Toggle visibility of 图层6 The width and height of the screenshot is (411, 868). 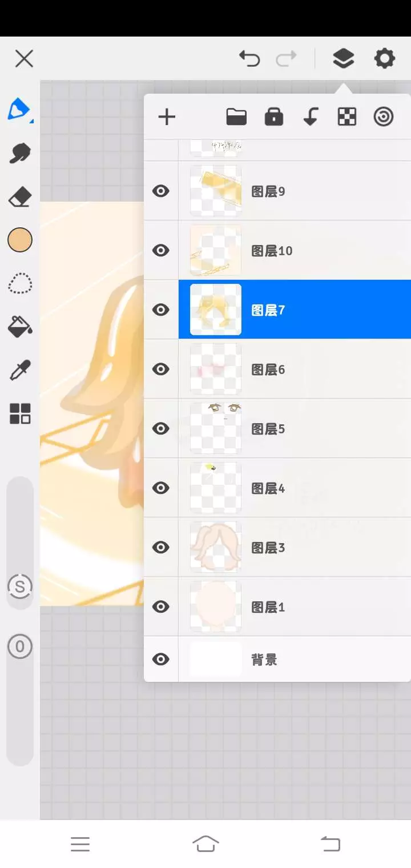[161, 369]
